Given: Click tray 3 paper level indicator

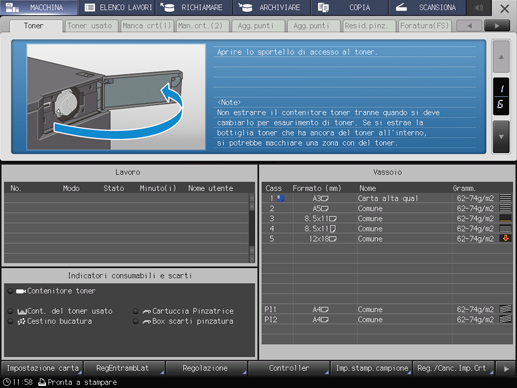Looking at the screenshot, I should click(505, 218).
